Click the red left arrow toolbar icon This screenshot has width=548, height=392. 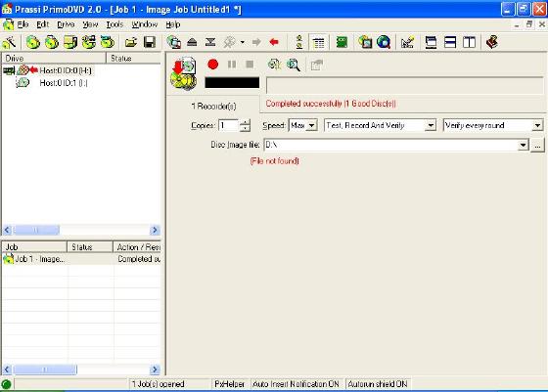coord(274,42)
